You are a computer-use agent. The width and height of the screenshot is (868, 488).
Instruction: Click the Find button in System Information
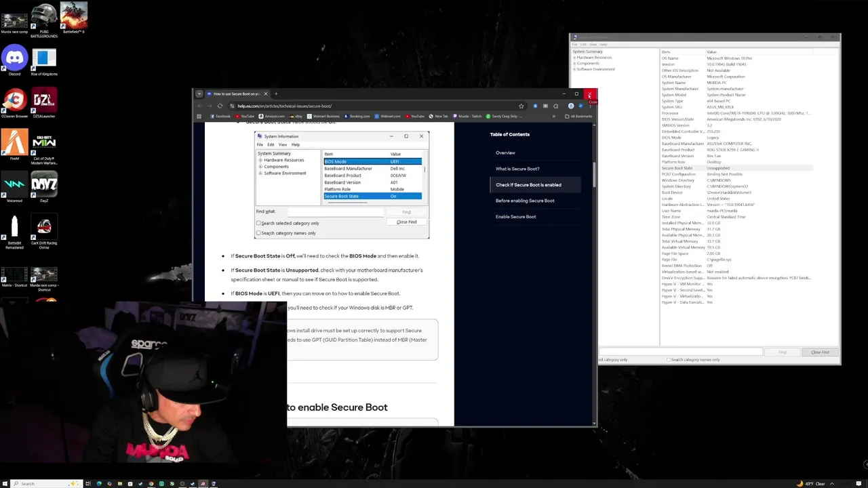pos(782,352)
